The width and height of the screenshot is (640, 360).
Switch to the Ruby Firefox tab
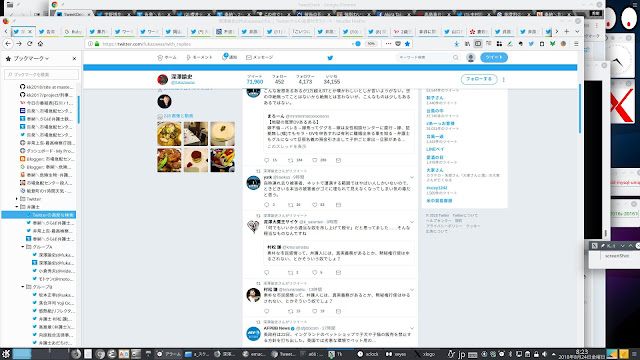pos(73,31)
